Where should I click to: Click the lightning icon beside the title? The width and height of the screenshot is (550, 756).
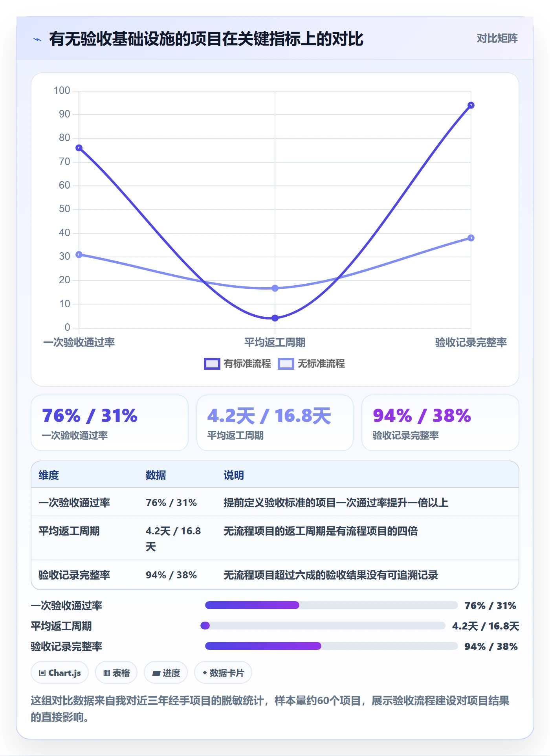(x=37, y=39)
